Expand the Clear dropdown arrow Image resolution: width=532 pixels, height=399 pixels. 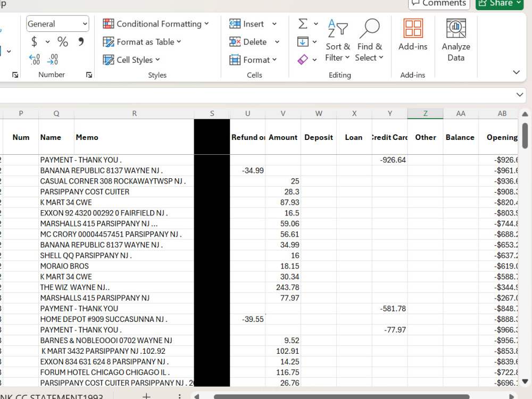314,60
